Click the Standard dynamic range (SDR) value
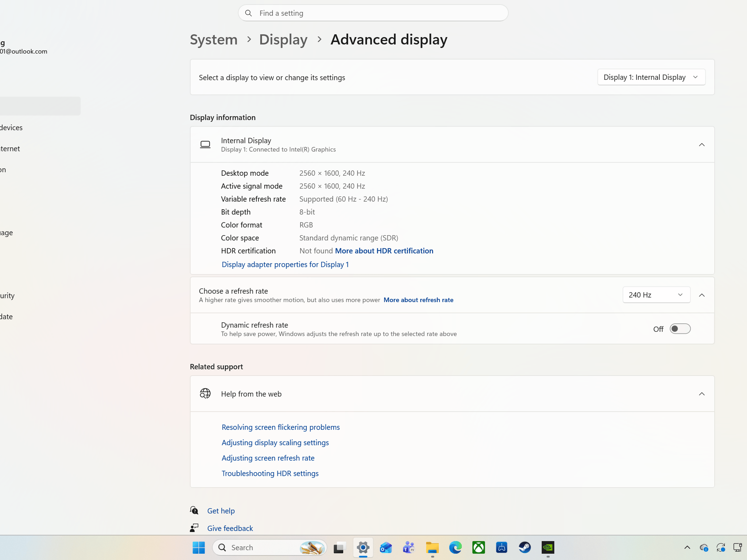 tap(349, 238)
